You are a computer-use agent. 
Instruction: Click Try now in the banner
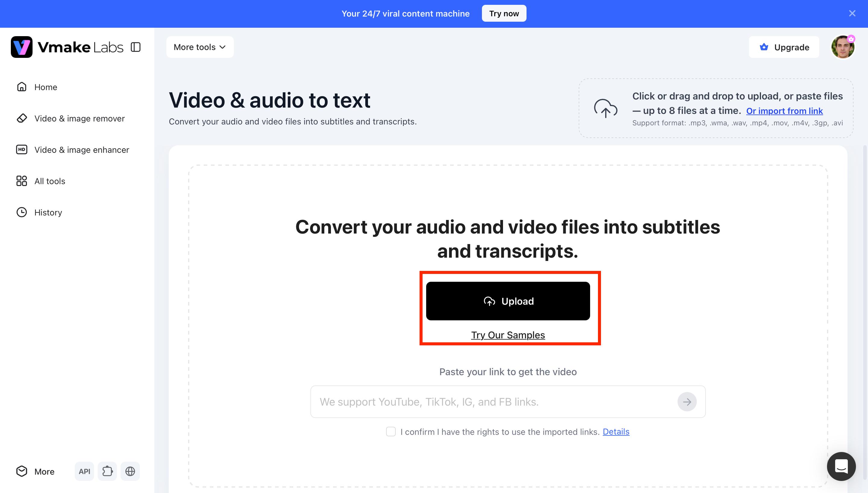504,14
